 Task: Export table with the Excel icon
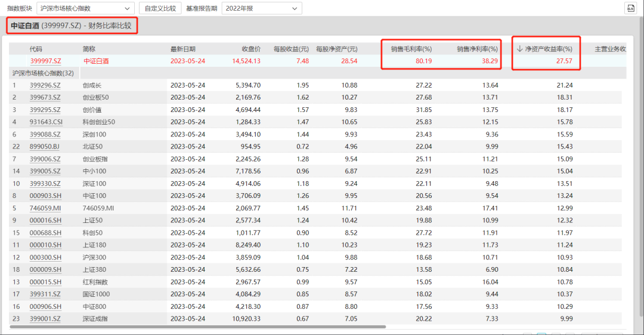coord(630,8)
